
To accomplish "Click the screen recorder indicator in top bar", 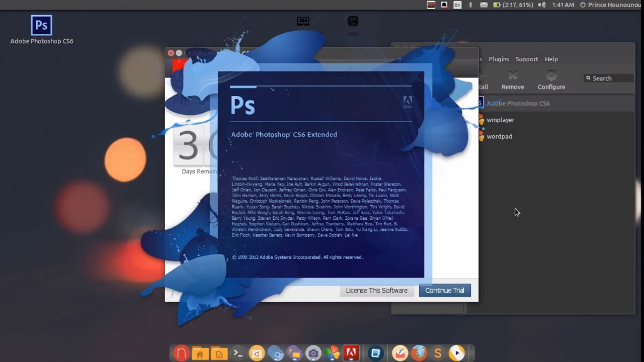I will [x=431, y=5].
